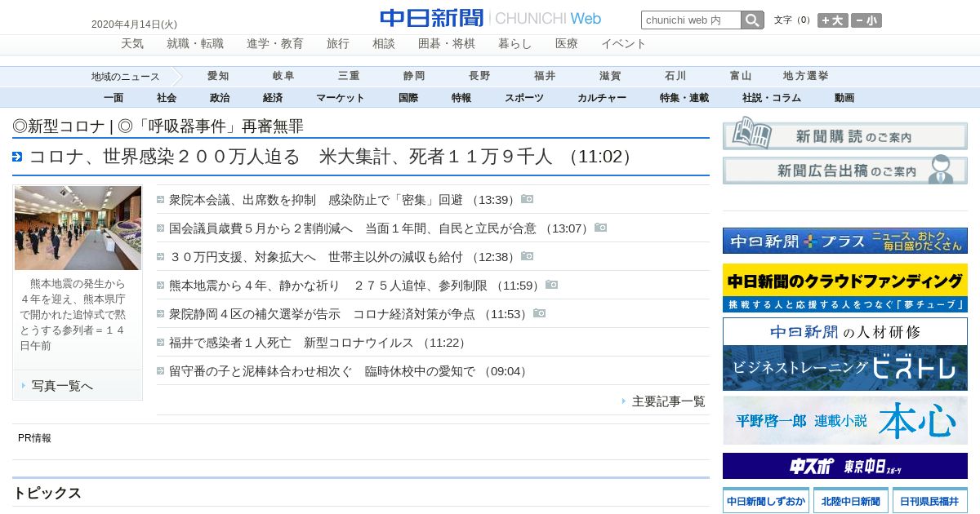Screen dimensions: 980x514
Task: Select 富山 regional news
Action: coord(741,76)
